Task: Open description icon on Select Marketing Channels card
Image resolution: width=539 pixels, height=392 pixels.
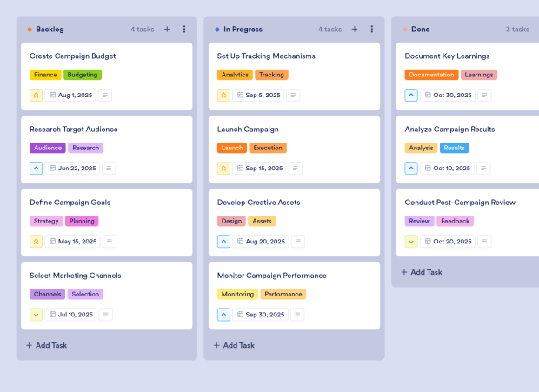Action: pyautogui.click(x=106, y=315)
